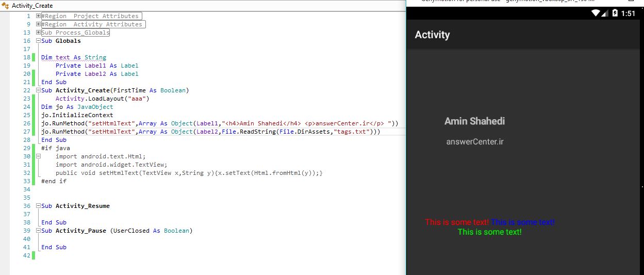Tap the Activity title in app bar

[x=432, y=35]
